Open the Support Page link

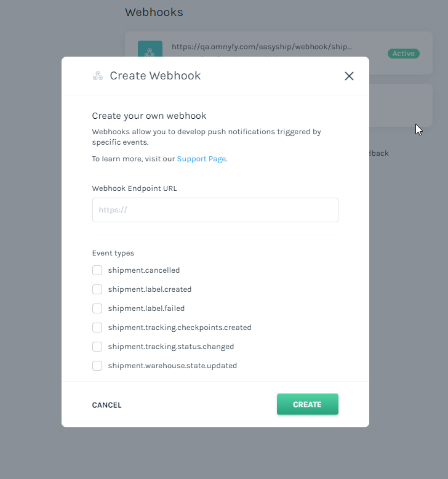(x=202, y=159)
